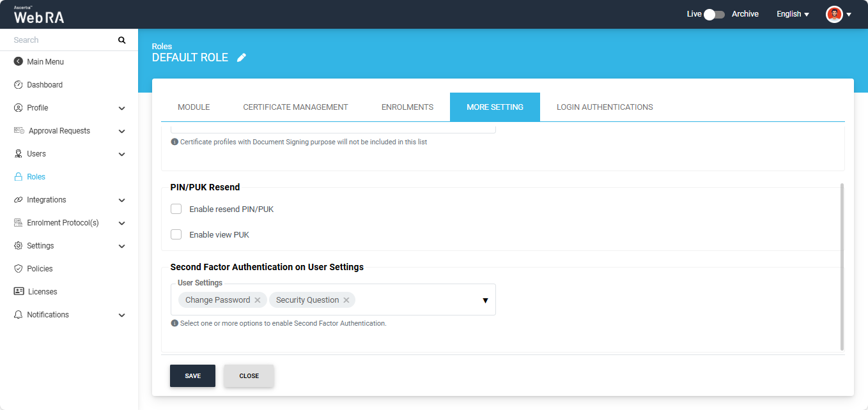Click the search magnifier icon in sidebar
Viewport: 868px width, 410px height.
pos(122,40)
